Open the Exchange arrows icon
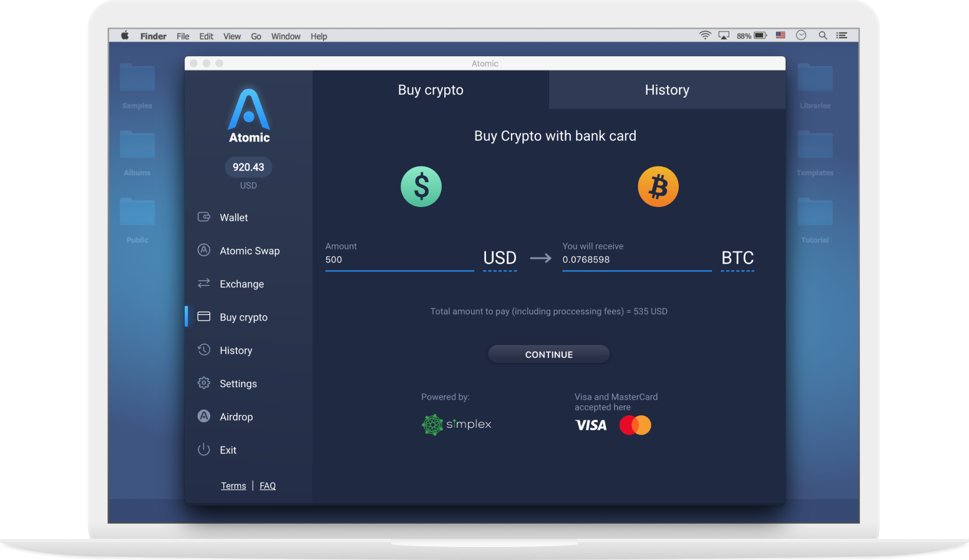Image resolution: width=969 pixels, height=560 pixels. click(204, 283)
